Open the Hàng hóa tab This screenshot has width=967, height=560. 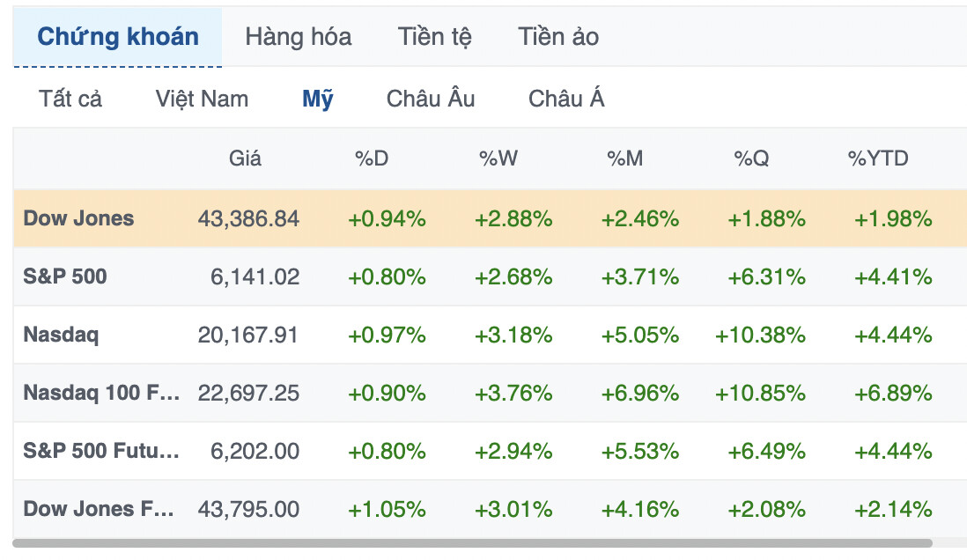(x=298, y=37)
